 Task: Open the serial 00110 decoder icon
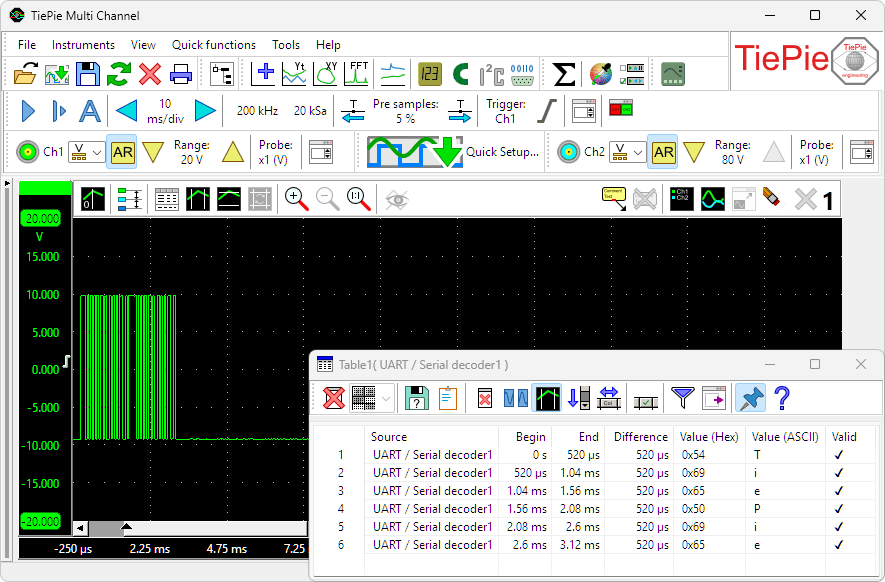[x=522, y=74]
